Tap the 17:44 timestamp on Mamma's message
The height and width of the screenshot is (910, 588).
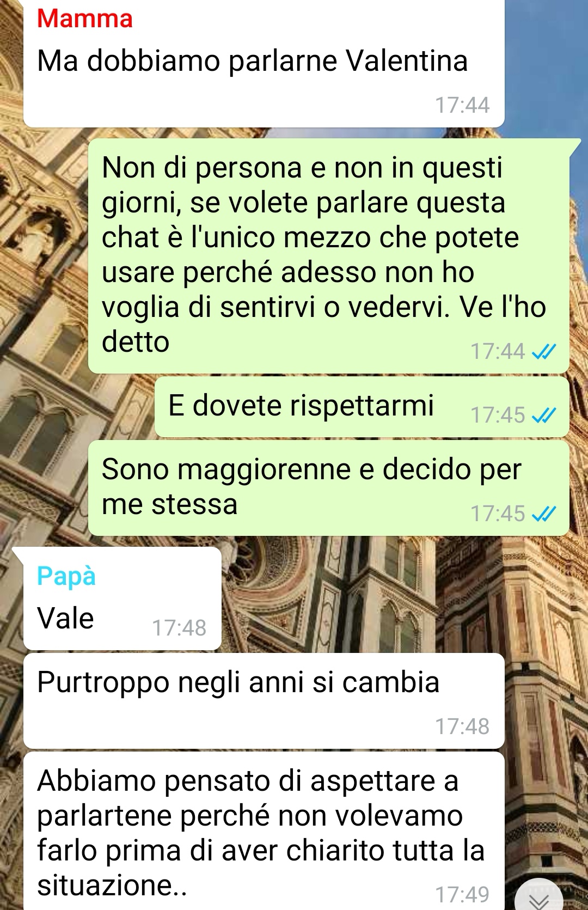pos(462,105)
